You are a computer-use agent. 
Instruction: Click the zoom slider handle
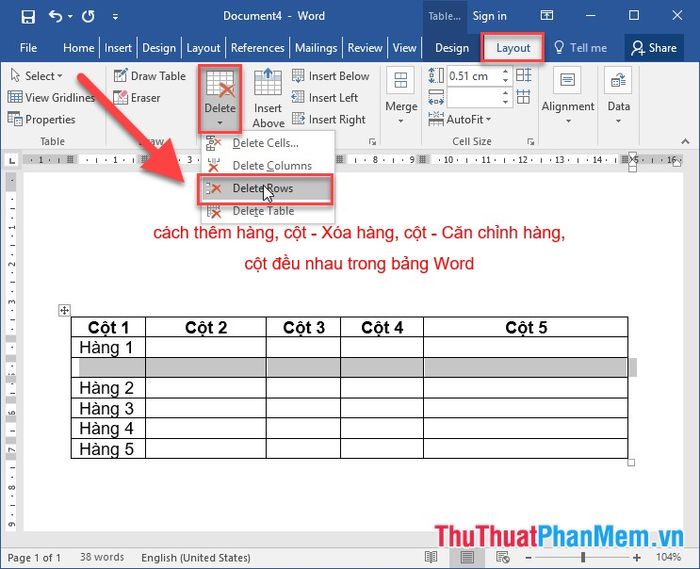click(583, 557)
